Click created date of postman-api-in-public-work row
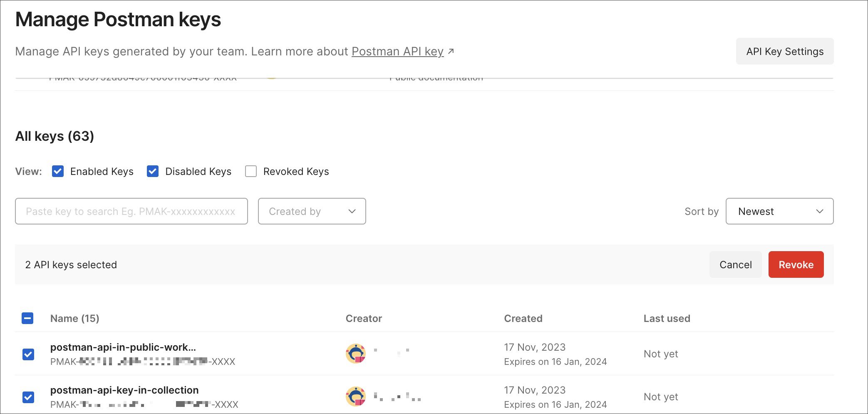The height and width of the screenshot is (414, 868). click(x=535, y=347)
